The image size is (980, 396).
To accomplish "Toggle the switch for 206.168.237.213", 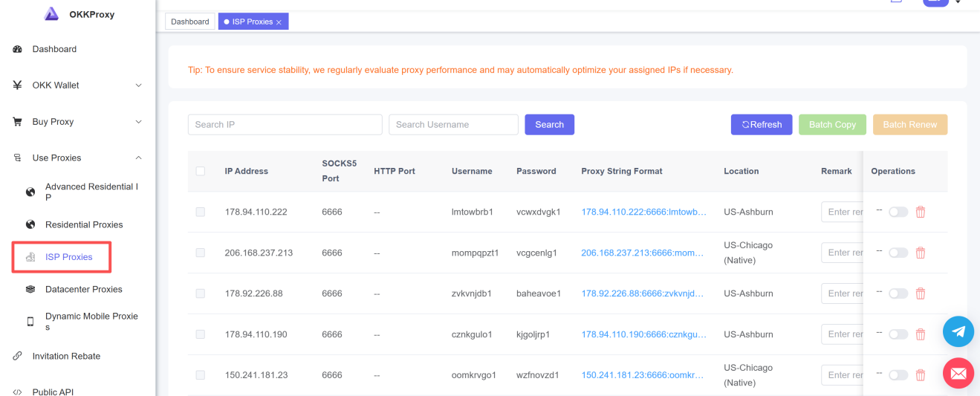I will click(x=898, y=253).
